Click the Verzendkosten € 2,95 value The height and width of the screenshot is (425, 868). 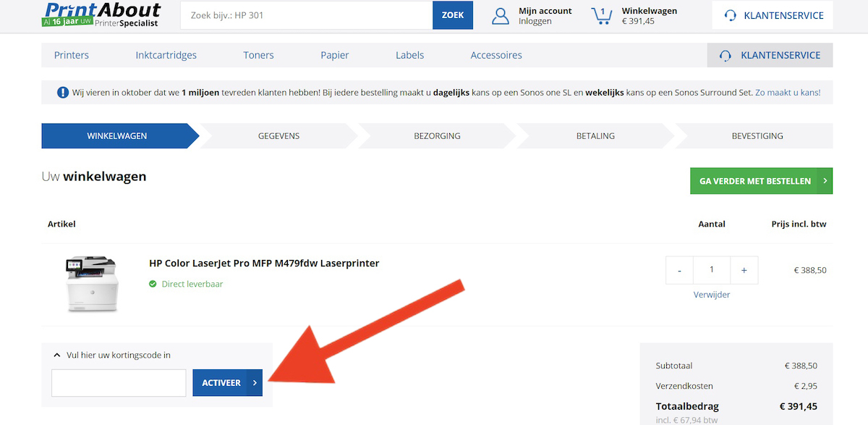point(806,386)
